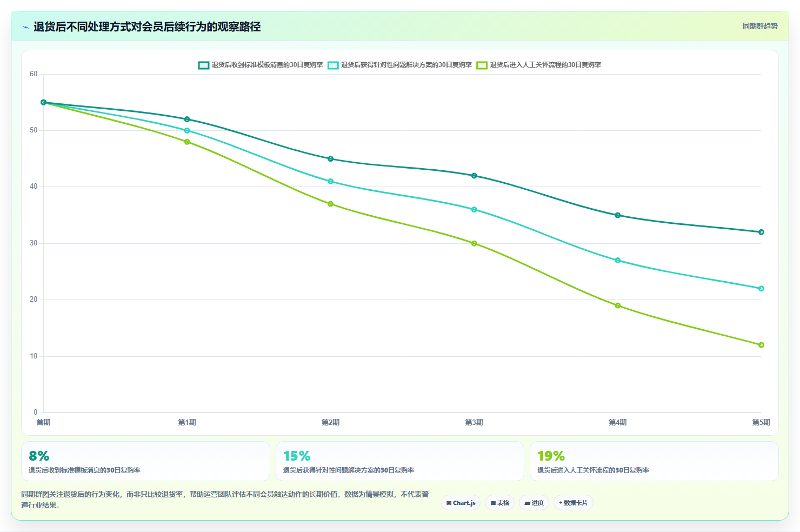Click the dark teal data point at 第5期
This screenshot has height=532, width=800.
pos(761,232)
